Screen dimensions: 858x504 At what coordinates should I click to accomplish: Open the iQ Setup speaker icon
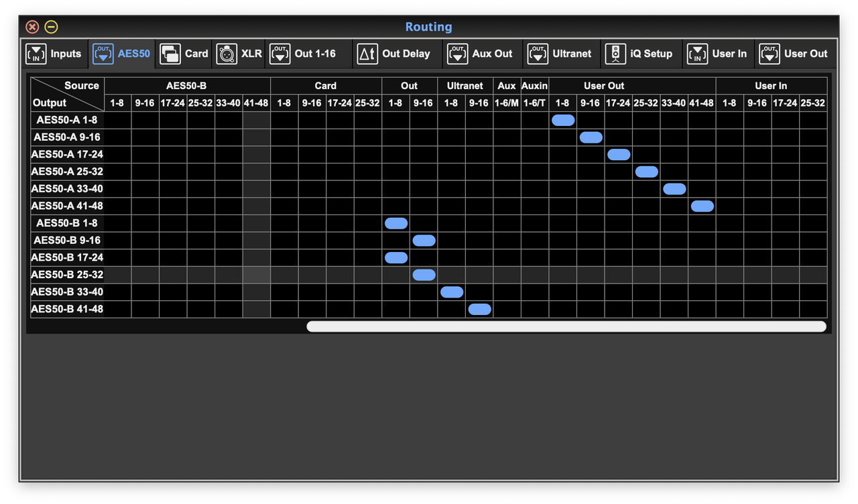(616, 54)
